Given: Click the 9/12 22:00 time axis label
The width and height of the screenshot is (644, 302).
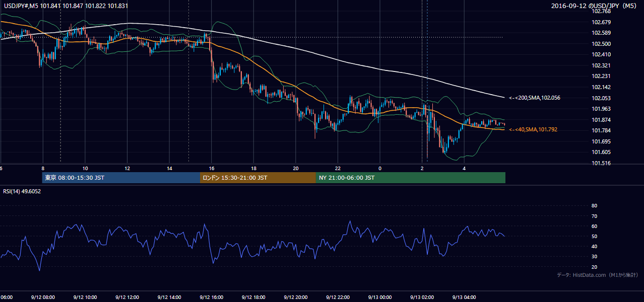Looking at the screenshot, I should coord(338,297).
